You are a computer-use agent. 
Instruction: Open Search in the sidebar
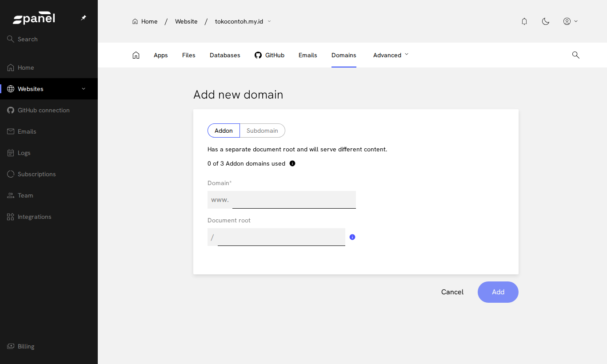pos(49,39)
